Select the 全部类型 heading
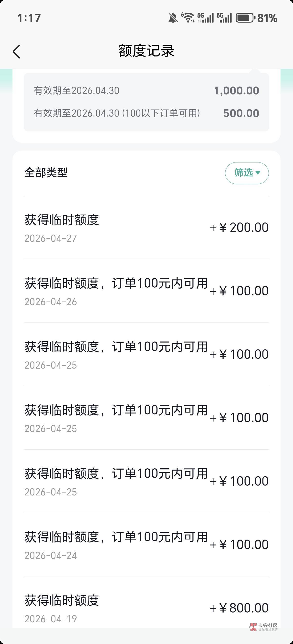 (x=46, y=172)
